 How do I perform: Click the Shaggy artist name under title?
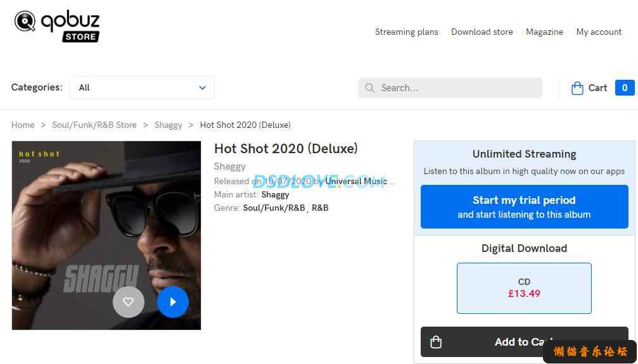point(230,166)
